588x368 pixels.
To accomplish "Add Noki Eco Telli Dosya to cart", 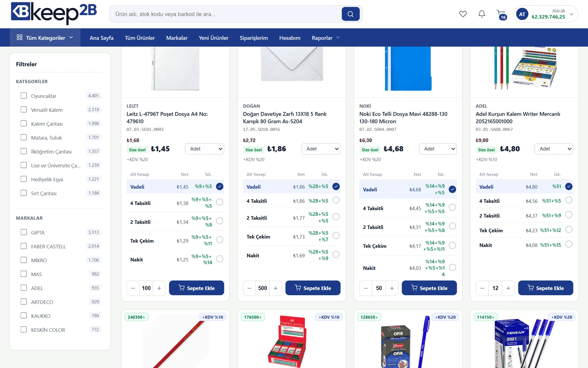I will 429,288.
